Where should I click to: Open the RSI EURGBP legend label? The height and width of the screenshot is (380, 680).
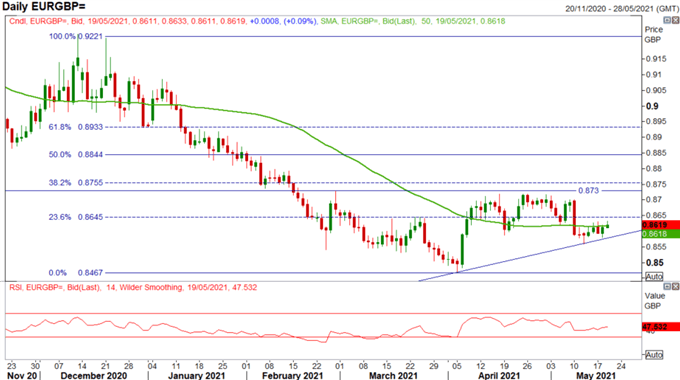tap(133, 287)
